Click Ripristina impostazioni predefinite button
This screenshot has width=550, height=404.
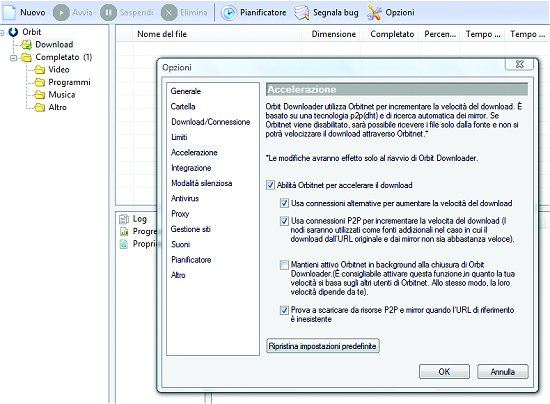coord(323,346)
